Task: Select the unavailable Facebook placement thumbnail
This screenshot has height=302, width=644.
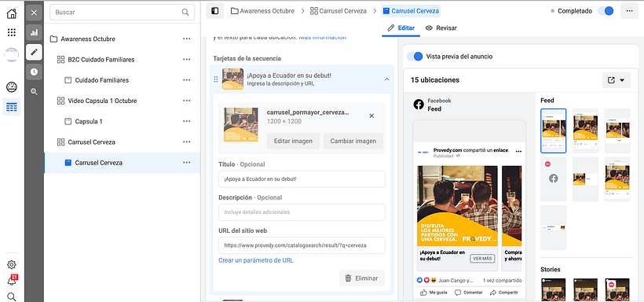Action: [x=553, y=179]
